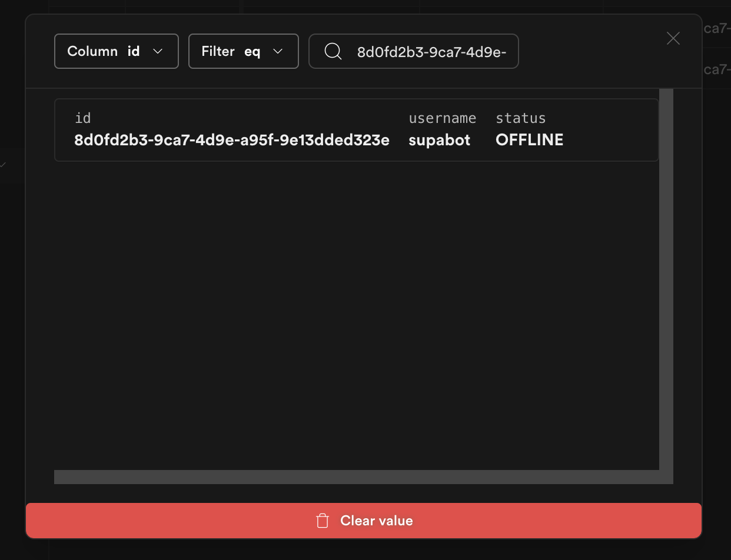Click the search icon inside the query field

coord(333,51)
